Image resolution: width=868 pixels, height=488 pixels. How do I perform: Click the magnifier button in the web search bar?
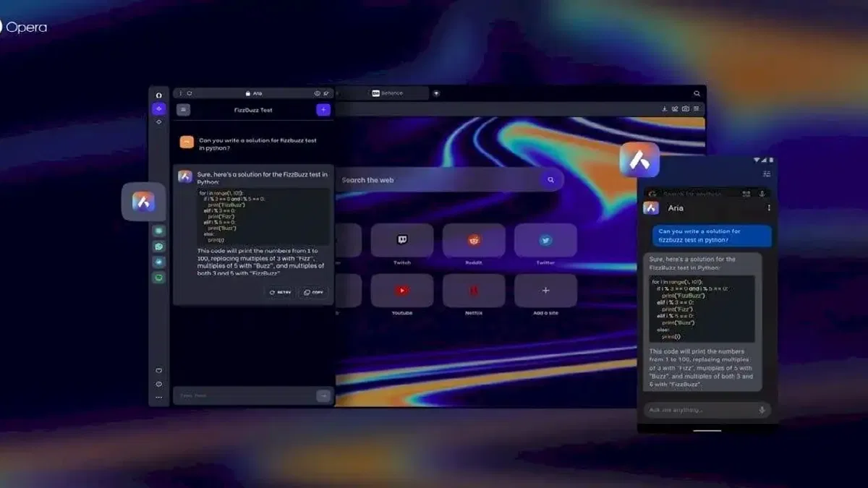coord(550,180)
